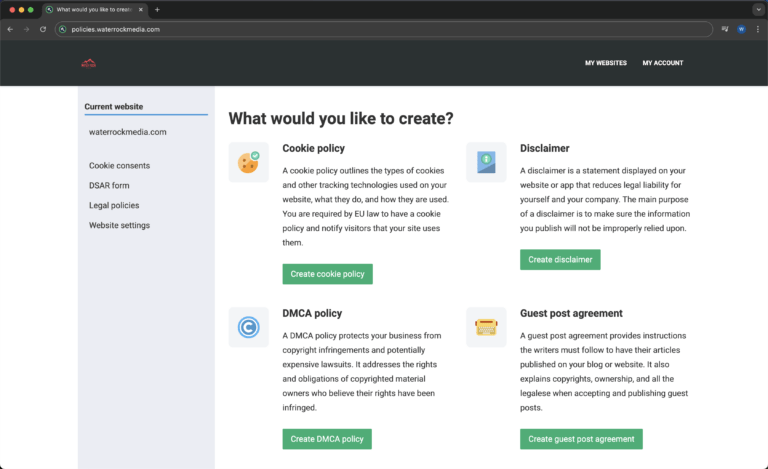768x469 pixels.
Task: Select the 'What would you like to create' tab
Action: (95, 10)
